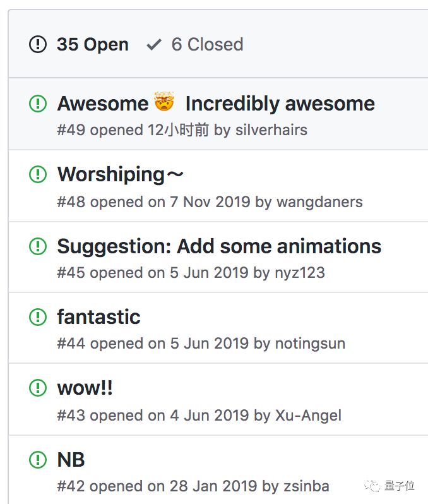This screenshot has width=428, height=504.
Task: Open the "NB" issue
Action: (x=71, y=459)
